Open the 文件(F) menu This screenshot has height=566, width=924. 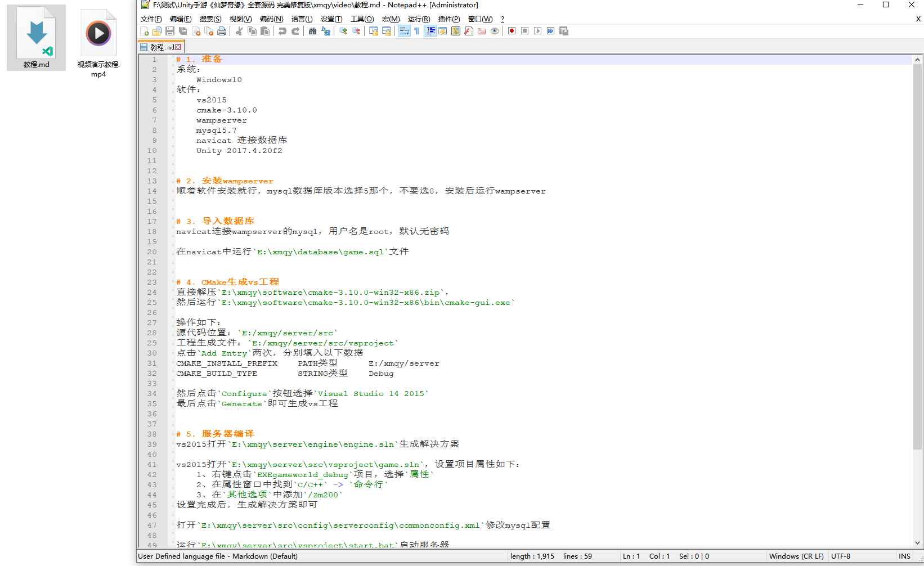click(x=151, y=19)
